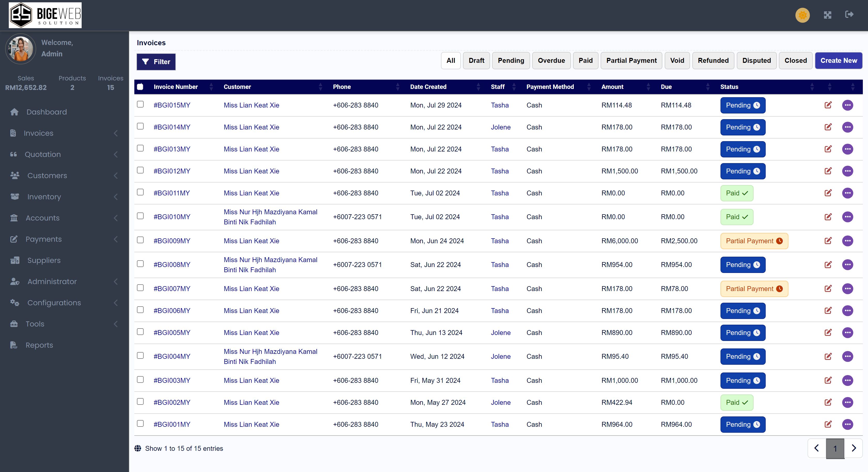Open Dashboard from the sidebar home icon
868x472 pixels.
pyautogui.click(x=14, y=112)
